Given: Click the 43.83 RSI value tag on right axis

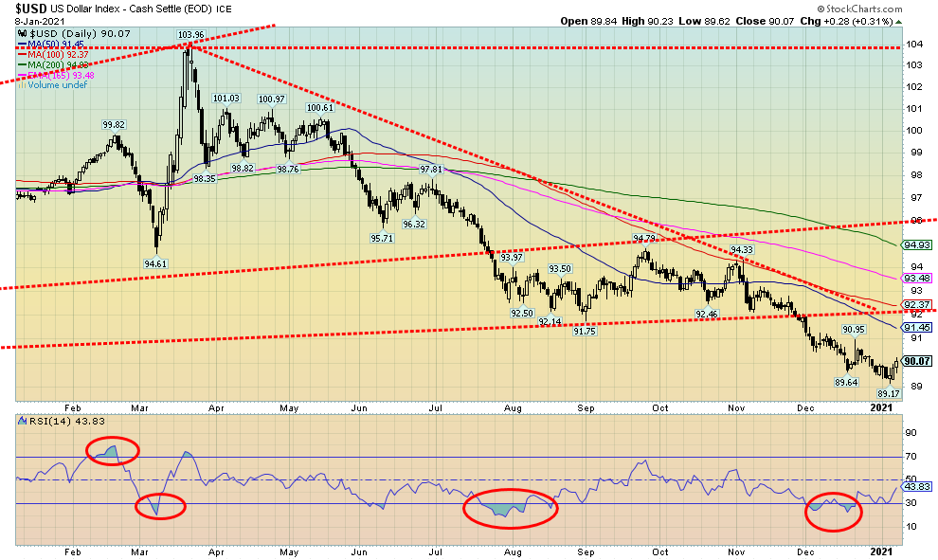Looking at the screenshot, I should (917, 486).
